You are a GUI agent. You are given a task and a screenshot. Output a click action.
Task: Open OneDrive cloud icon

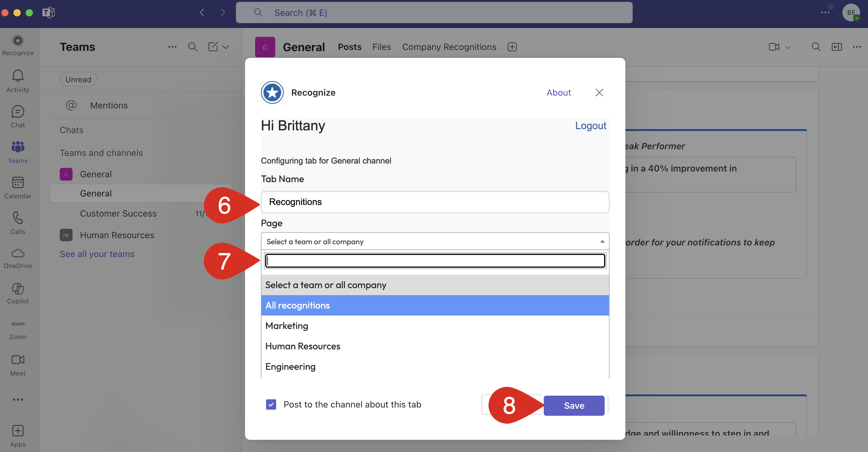(18, 254)
